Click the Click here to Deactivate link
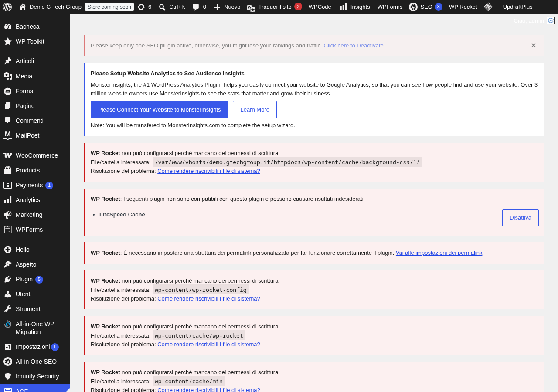This screenshot has width=558, height=392. click(x=354, y=45)
